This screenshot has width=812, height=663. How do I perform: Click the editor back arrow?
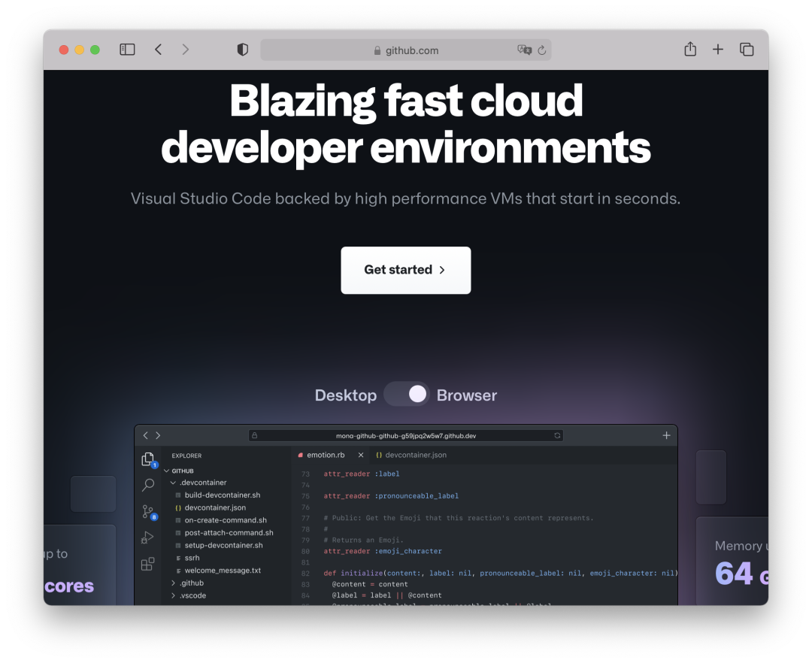tap(146, 436)
